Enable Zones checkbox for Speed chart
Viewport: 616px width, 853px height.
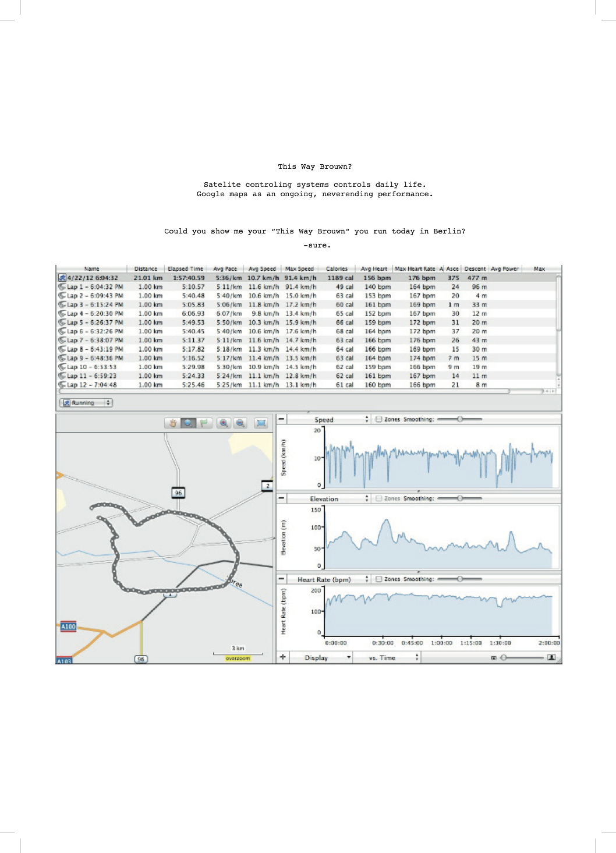click(379, 419)
